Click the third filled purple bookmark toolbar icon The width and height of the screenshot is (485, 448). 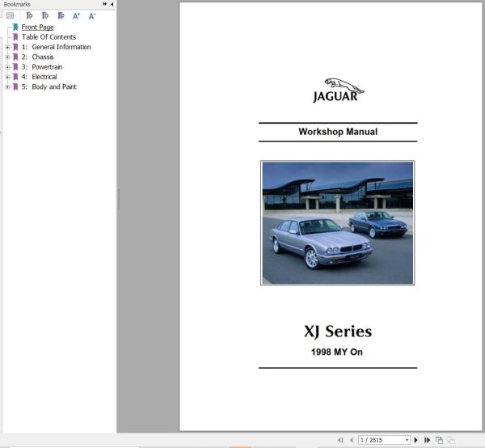click(61, 15)
